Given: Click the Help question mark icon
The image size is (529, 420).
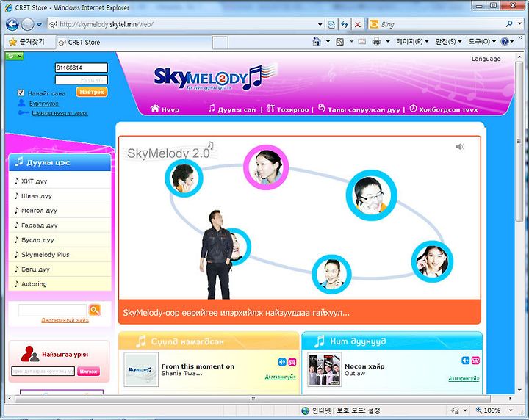Looking at the screenshot, I should [x=505, y=41].
